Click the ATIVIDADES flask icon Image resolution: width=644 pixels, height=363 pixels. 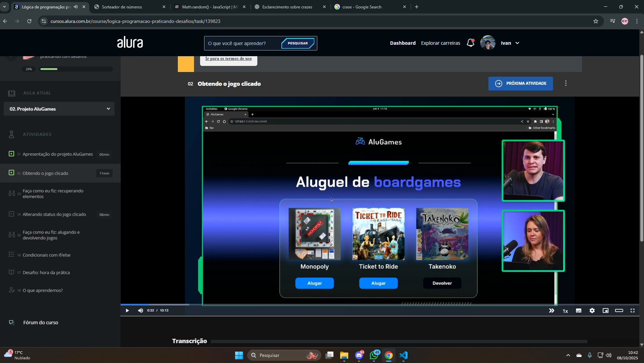pyautogui.click(x=11, y=134)
